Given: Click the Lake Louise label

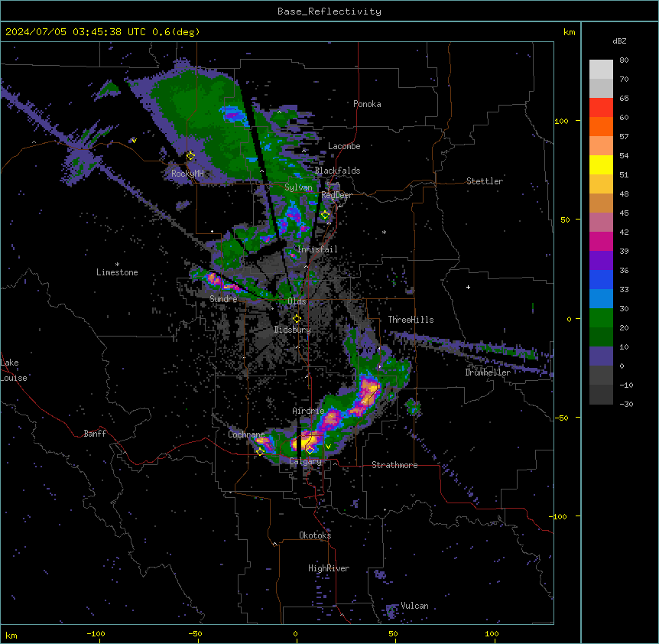Looking at the screenshot, I should tap(14, 370).
